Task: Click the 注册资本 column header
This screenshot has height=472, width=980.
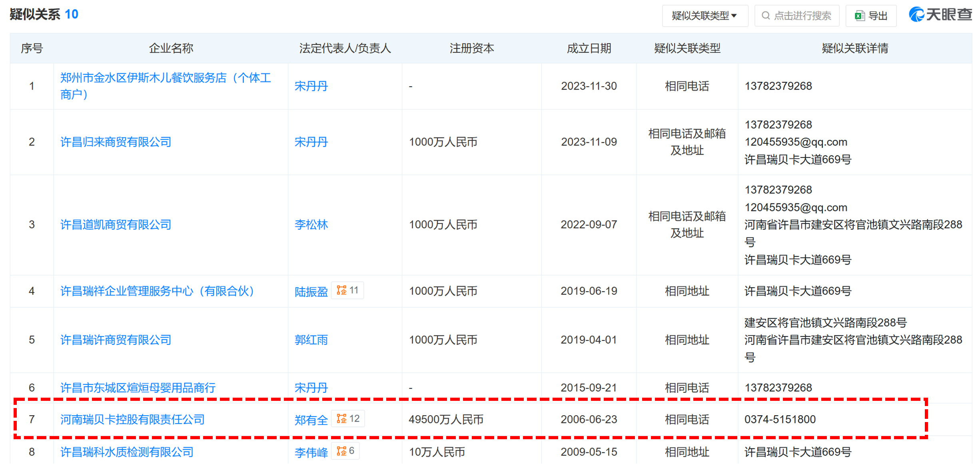Action: (x=471, y=48)
